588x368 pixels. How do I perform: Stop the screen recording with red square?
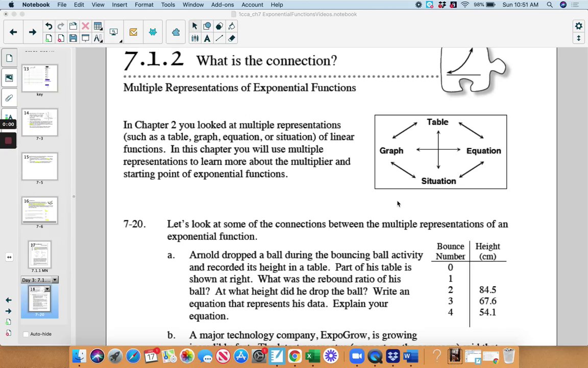8,141
